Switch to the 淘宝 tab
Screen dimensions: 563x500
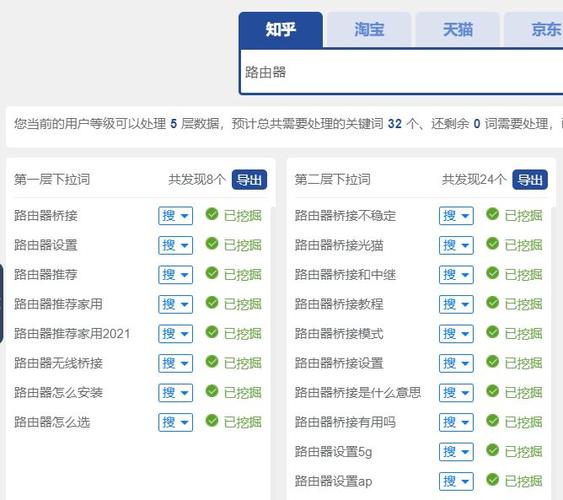[369, 30]
